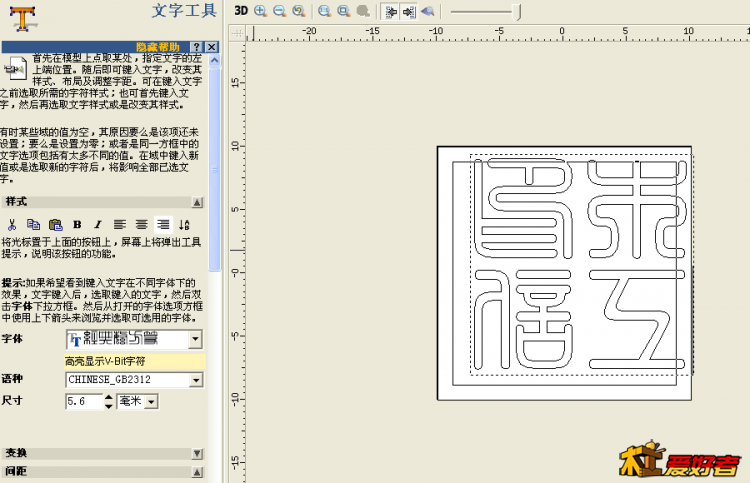
Task: Toggle bold text formatting
Action: click(77, 225)
